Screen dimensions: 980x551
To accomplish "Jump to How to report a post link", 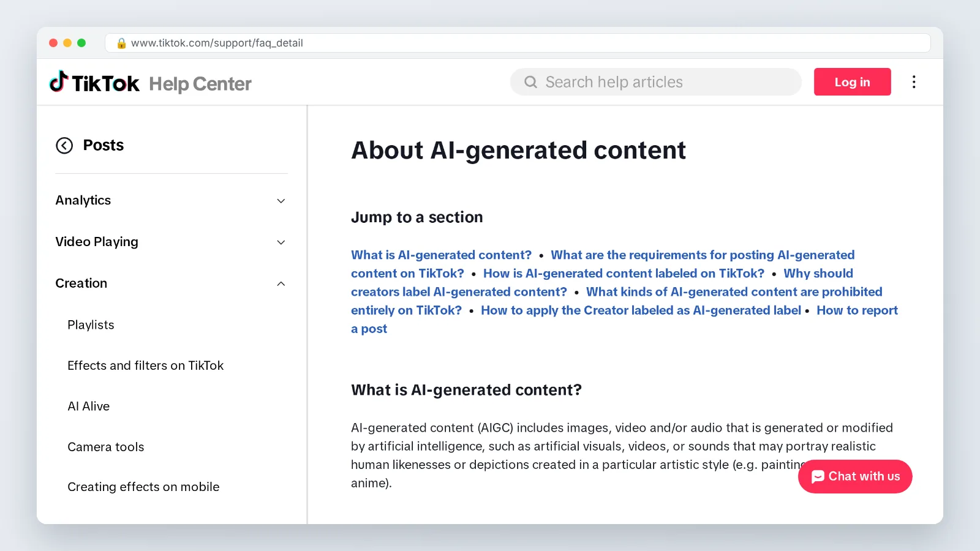I will tap(857, 310).
